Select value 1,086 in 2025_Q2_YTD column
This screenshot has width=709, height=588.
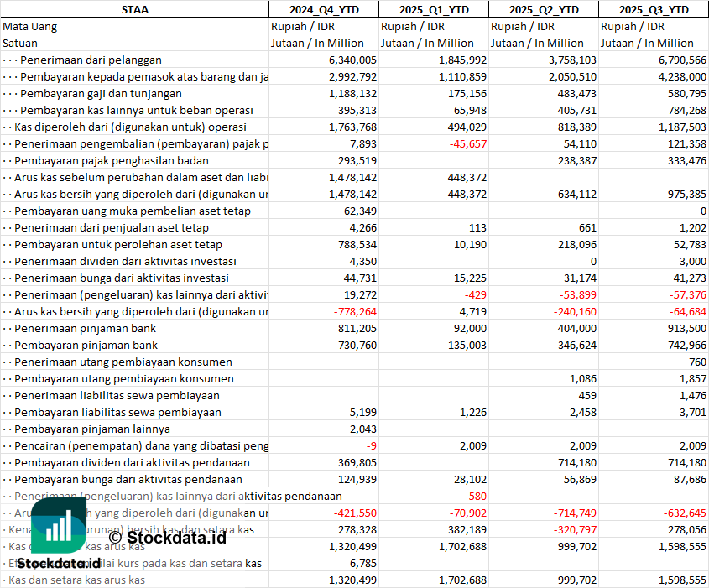(x=583, y=379)
